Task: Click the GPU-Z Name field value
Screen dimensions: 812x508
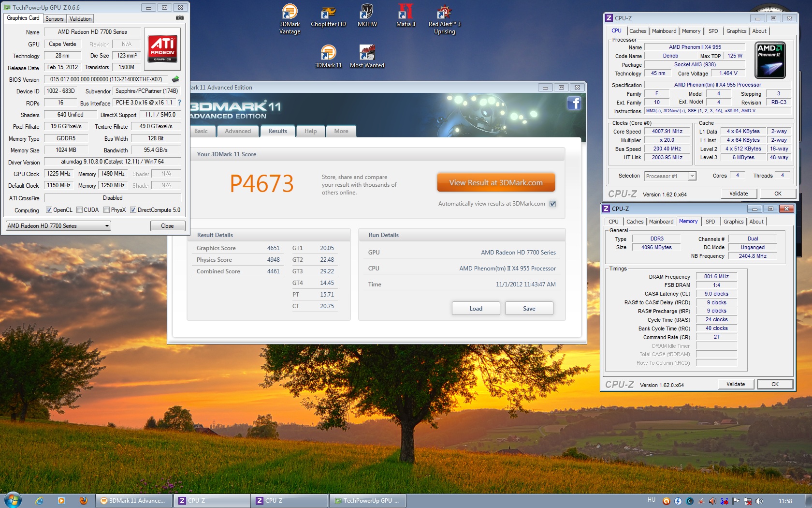Action: click(x=92, y=32)
